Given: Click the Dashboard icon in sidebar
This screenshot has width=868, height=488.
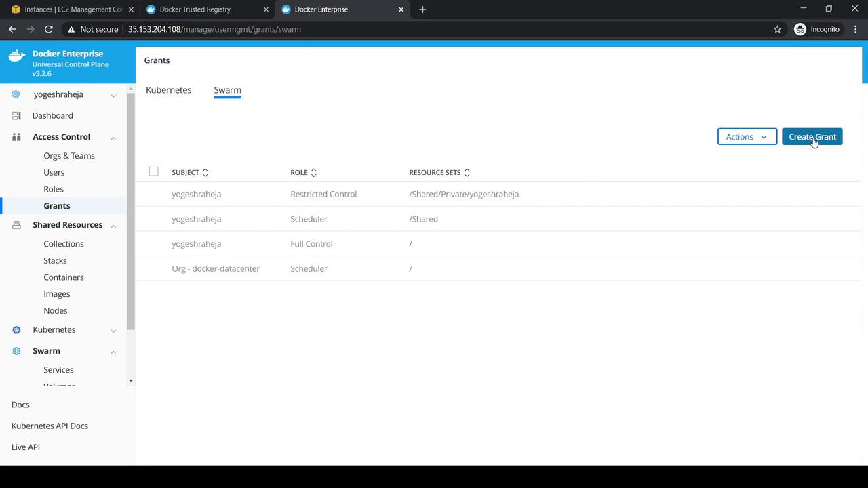Looking at the screenshot, I should coord(16,116).
